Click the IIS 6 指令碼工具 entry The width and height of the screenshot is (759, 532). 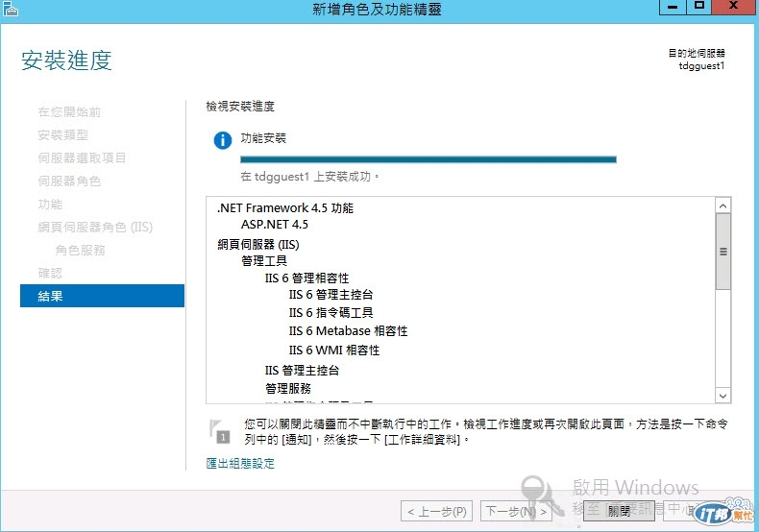coord(331,313)
